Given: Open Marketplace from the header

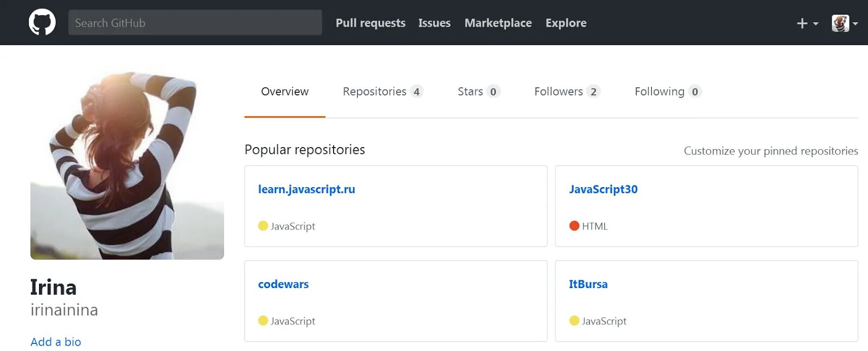Looking at the screenshot, I should click(x=498, y=23).
